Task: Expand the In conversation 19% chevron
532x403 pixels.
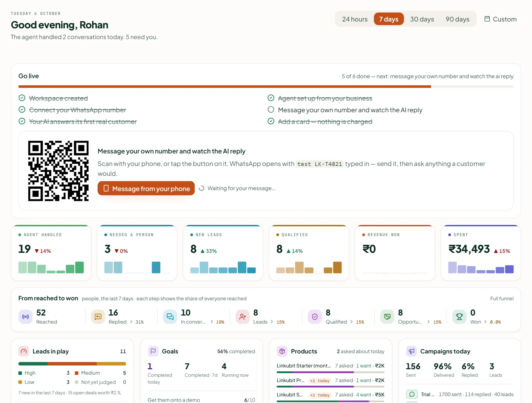Action: (x=212, y=322)
